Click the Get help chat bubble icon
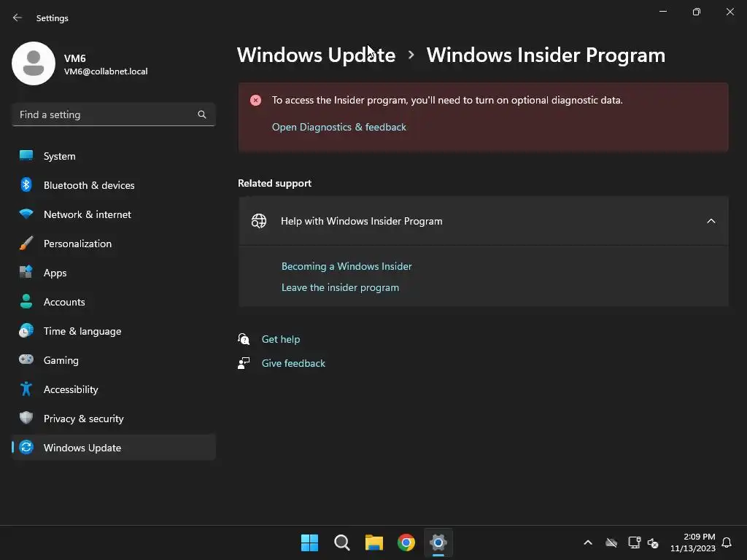Image resolution: width=747 pixels, height=560 pixels. (244, 339)
